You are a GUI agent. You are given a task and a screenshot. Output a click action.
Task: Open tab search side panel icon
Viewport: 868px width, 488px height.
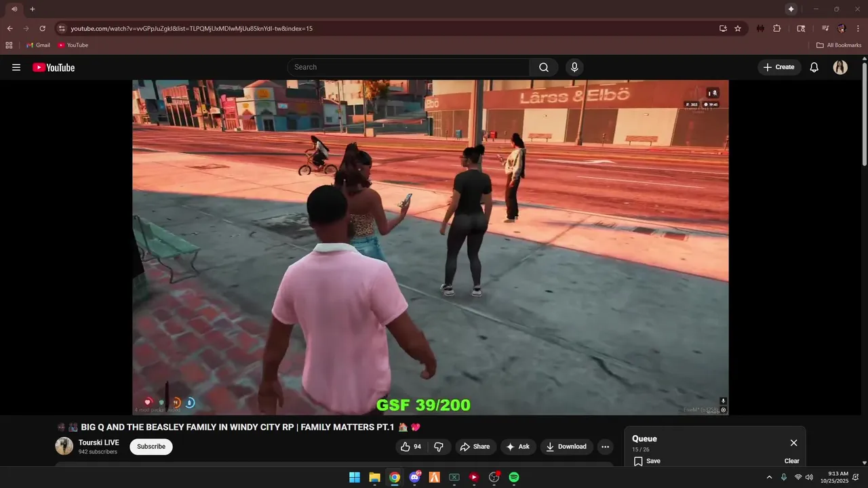tap(801, 28)
